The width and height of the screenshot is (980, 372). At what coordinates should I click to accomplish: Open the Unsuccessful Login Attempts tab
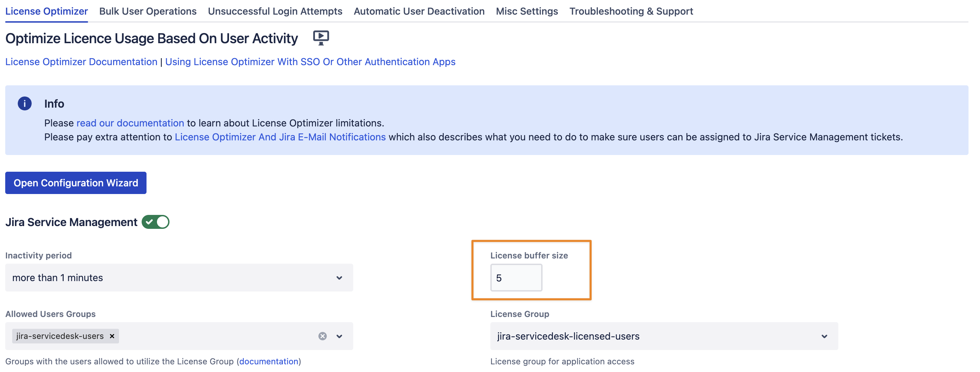275,11
